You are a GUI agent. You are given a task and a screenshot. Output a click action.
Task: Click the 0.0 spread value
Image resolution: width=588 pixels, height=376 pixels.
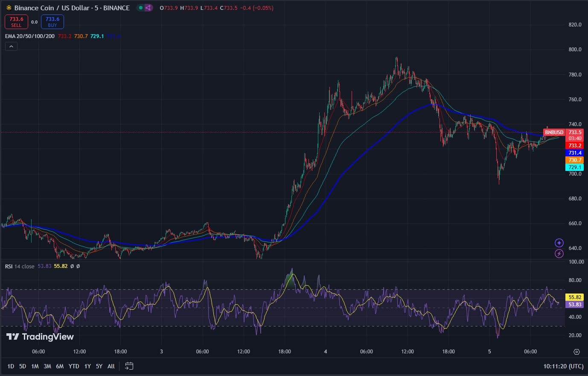coord(35,22)
